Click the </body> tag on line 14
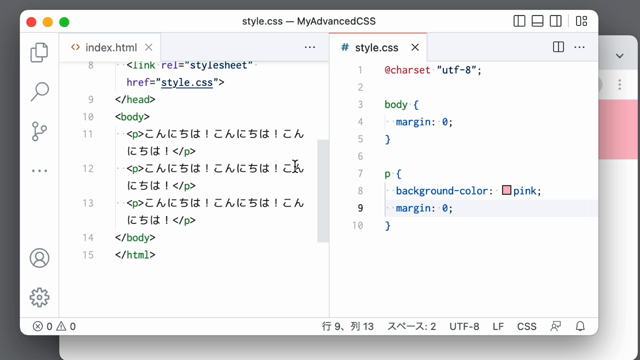Screen dimensions: 640x360 pos(135,238)
